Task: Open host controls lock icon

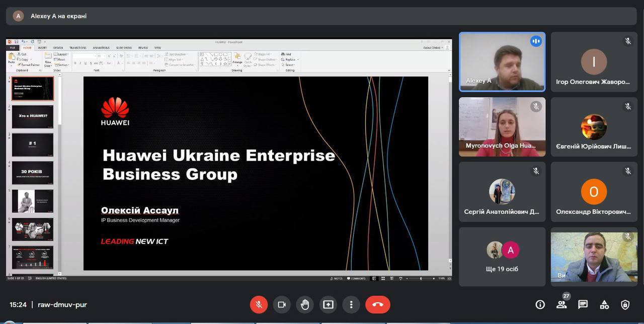Action: click(x=625, y=304)
